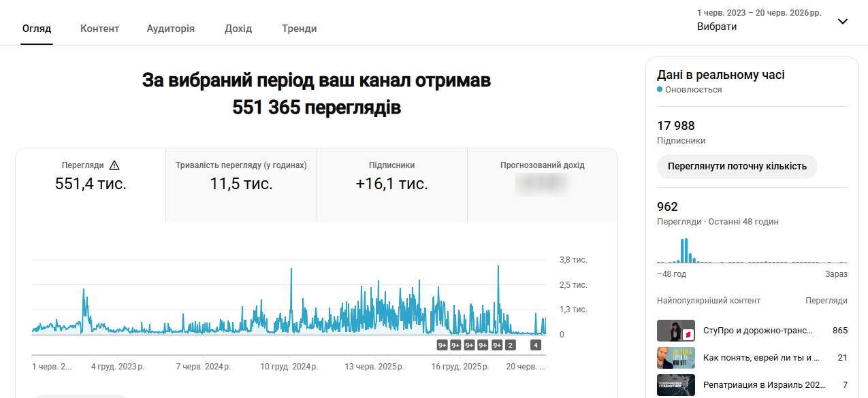Viewport: 868px width, 398px height.
Task: Click the 962 views count
Action: tap(668, 207)
